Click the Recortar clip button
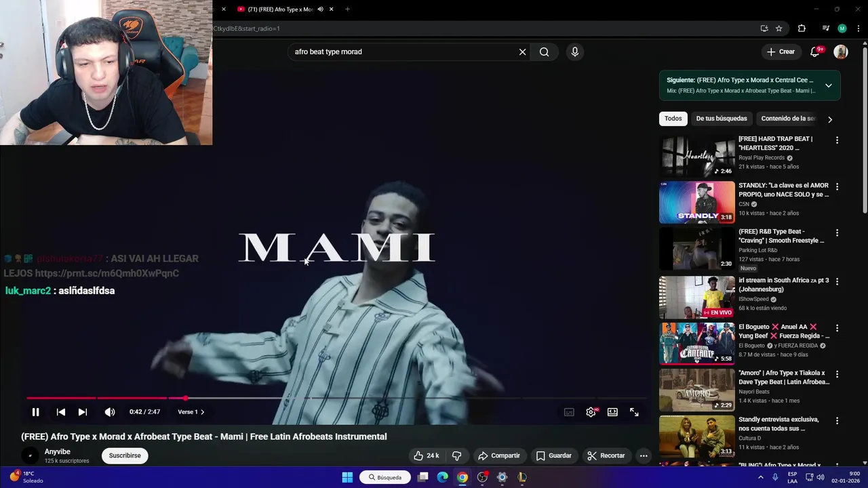The height and width of the screenshot is (488, 868). [x=606, y=455]
